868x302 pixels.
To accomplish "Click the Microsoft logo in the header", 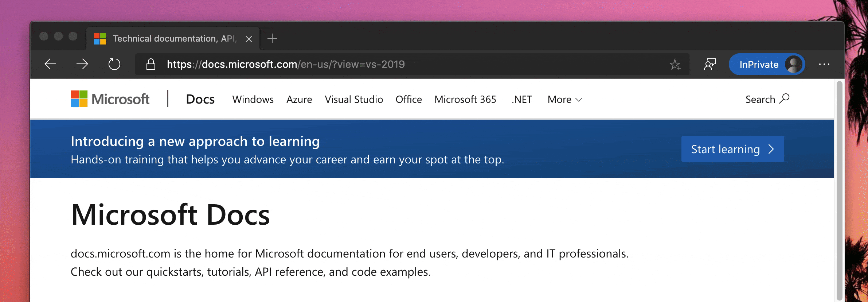I will click(x=110, y=99).
